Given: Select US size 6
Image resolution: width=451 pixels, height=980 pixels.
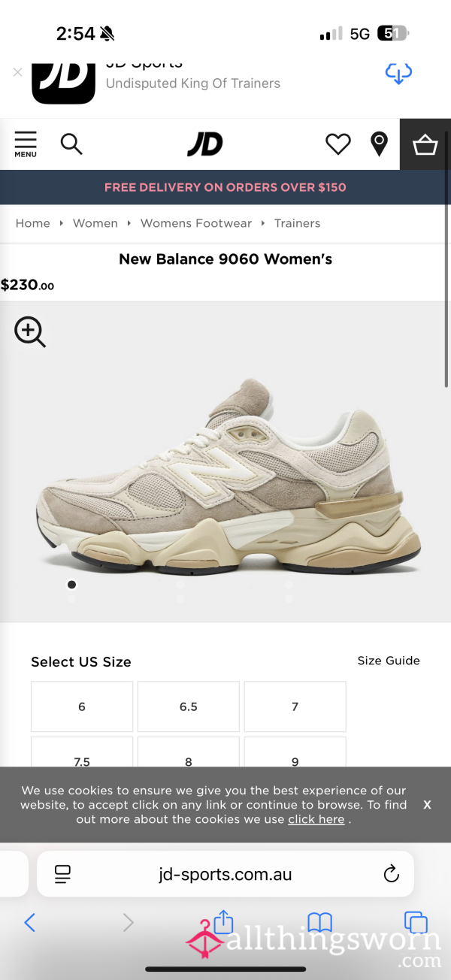Looking at the screenshot, I should pyautogui.click(x=82, y=706).
